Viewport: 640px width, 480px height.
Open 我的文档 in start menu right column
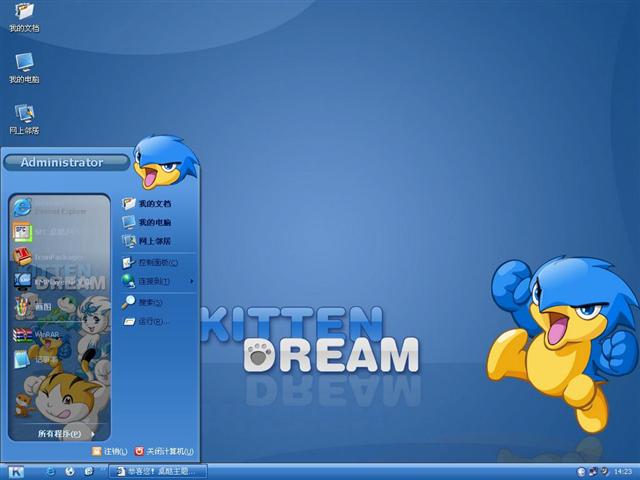tap(157, 203)
